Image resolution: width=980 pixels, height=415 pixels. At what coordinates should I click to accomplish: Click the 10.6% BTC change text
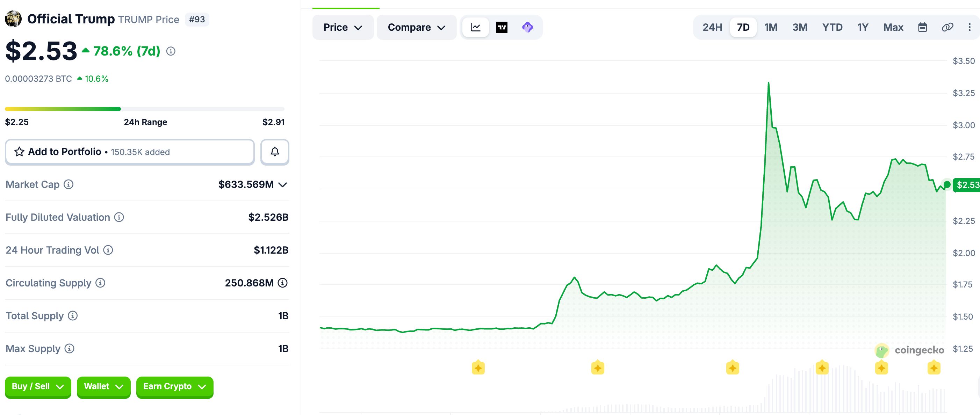click(96, 79)
